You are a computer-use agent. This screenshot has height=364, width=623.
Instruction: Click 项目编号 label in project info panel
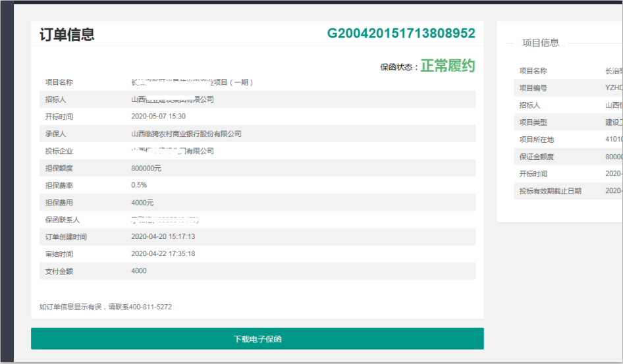(x=533, y=88)
